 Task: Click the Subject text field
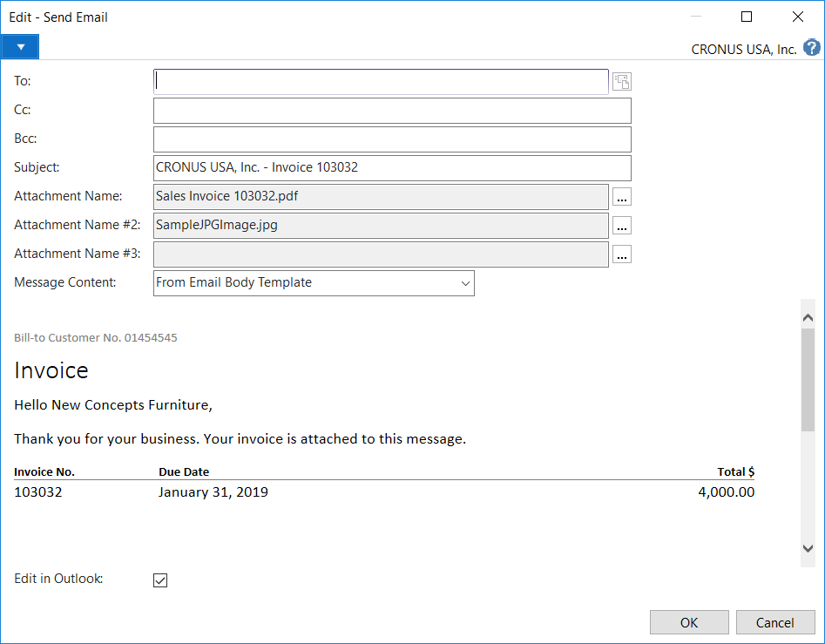391,168
